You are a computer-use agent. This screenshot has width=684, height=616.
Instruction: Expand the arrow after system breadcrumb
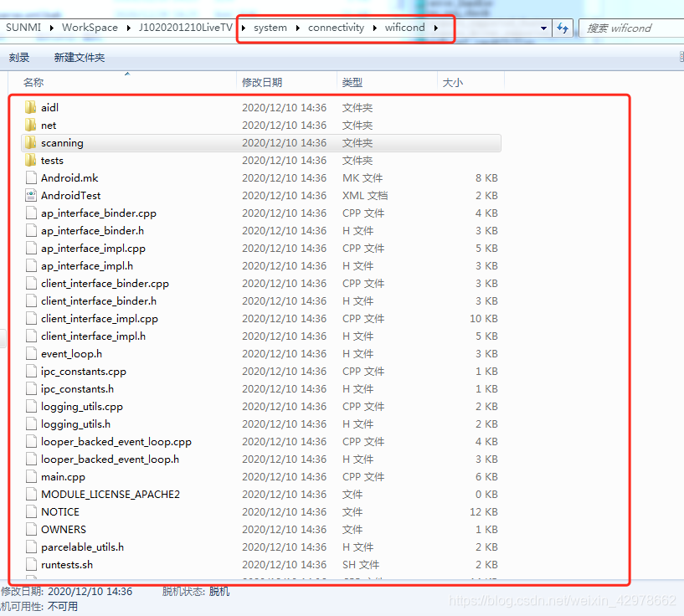click(x=297, y=28)
